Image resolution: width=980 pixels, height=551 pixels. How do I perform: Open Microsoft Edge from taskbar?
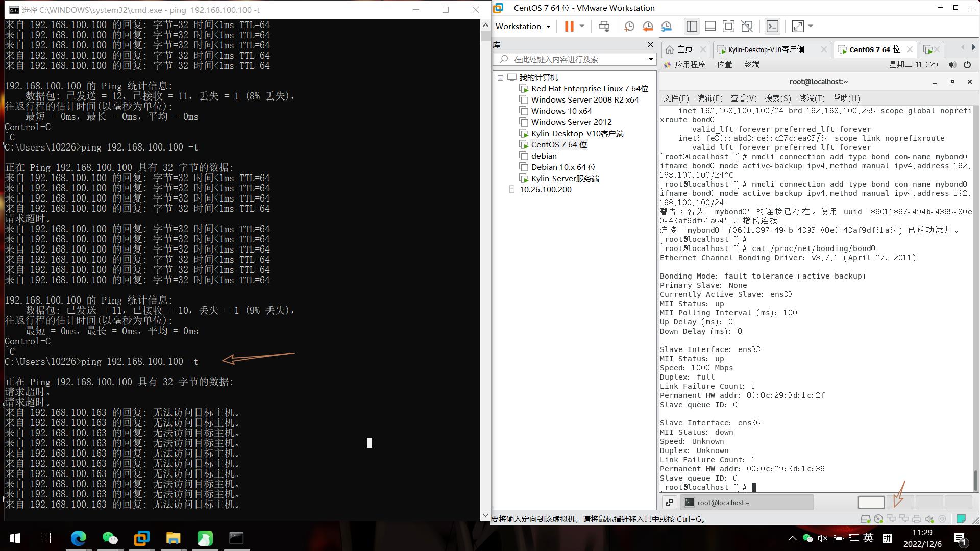(78, 538)
